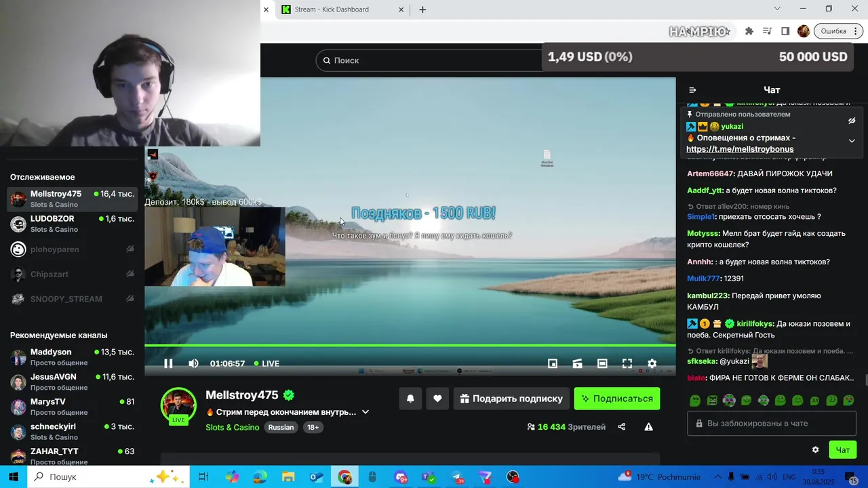The image size is (868, 488).
Task: Select first green emote in chat row
Action: 695,401
